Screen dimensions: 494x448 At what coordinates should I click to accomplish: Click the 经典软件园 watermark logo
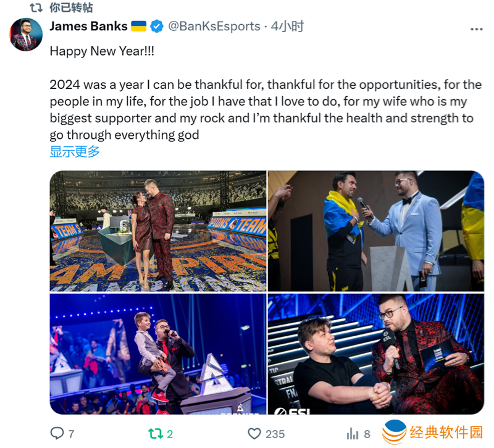(x=433, y=432)
